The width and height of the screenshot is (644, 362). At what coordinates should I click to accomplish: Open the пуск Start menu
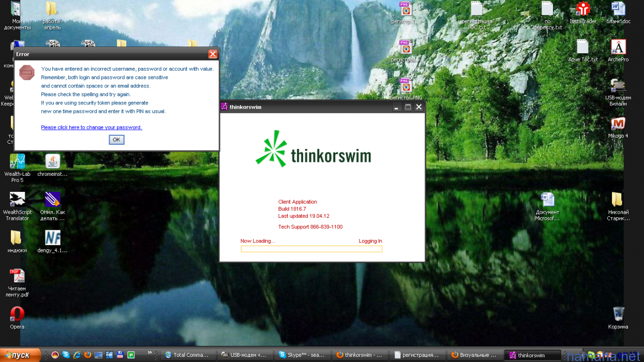[x=21, y=355]
